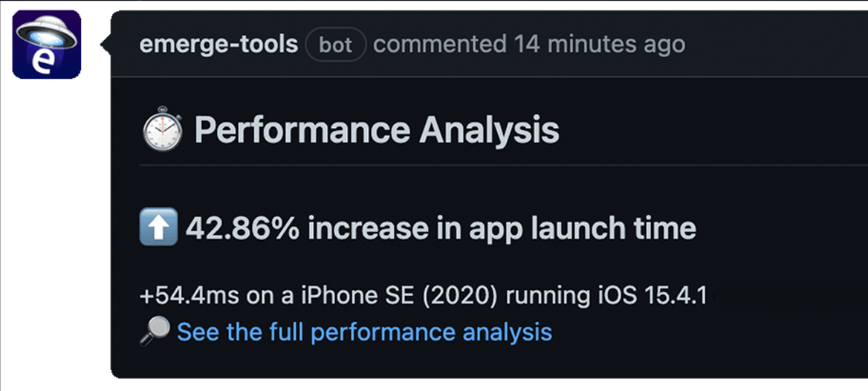Image resolution: width=868 pixels, height=391 pixels.
Task: Click the emerge-tools UFO avatar
Action: [46, 43]
